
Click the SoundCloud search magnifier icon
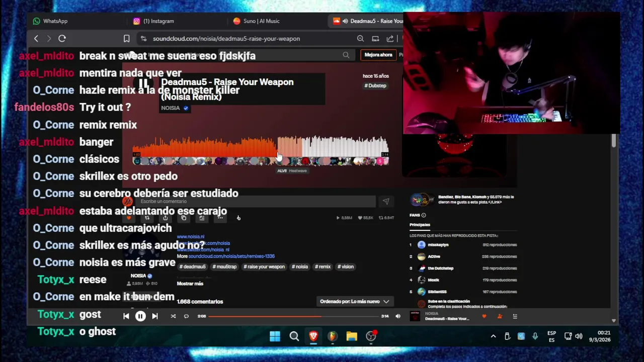point(346,55)
